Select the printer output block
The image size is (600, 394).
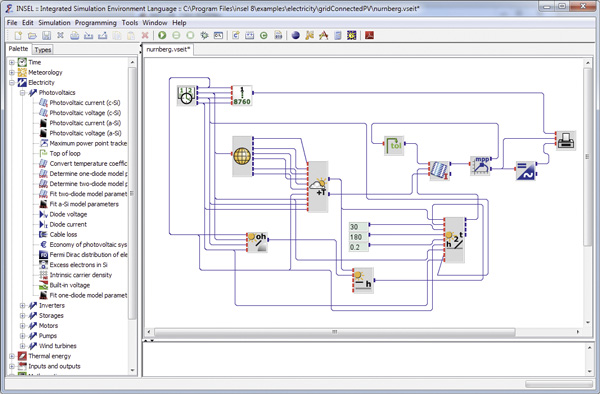click(x=566, y=140)
